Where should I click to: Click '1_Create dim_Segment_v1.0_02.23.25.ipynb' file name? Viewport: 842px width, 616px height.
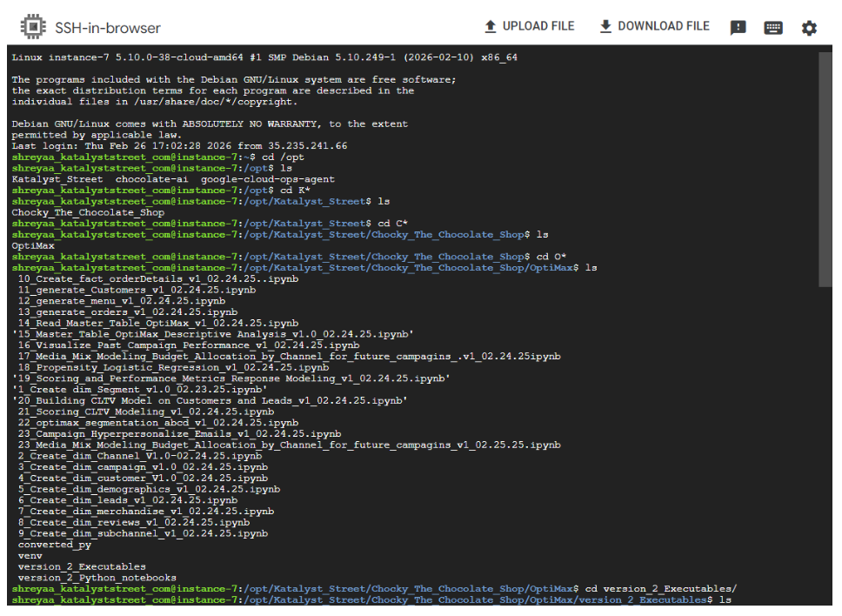pyautogui.click(x=140, y=390)
